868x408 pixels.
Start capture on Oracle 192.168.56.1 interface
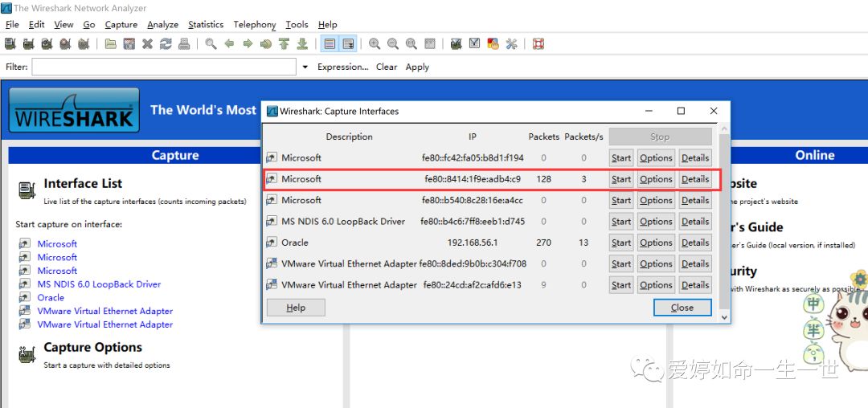click(621, 243)
